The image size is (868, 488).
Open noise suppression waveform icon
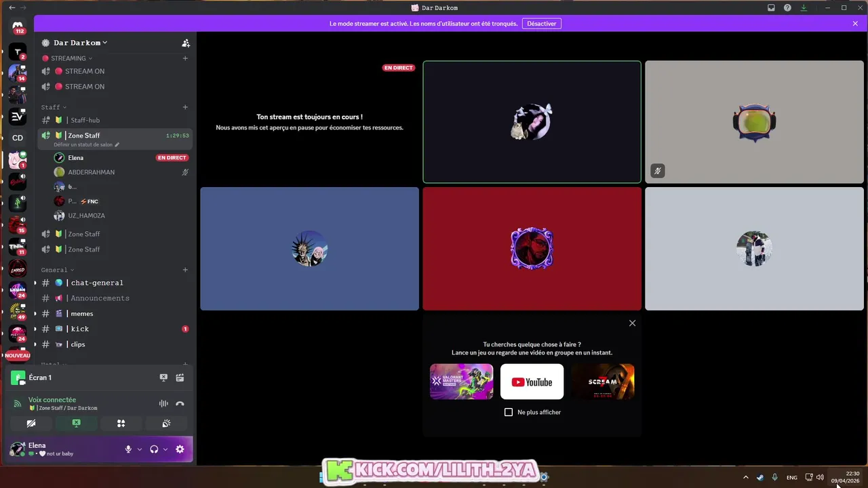[x=163, y=403]
